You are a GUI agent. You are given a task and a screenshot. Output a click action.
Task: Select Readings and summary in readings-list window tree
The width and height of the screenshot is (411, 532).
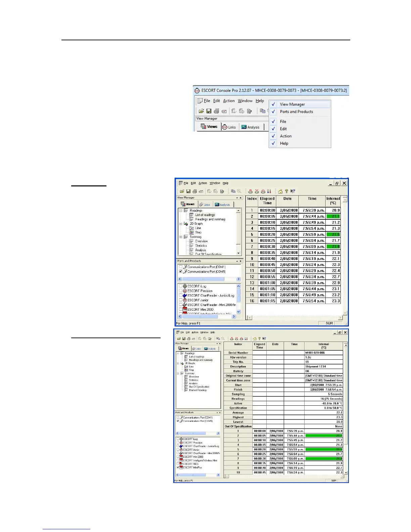click(210, 219)
